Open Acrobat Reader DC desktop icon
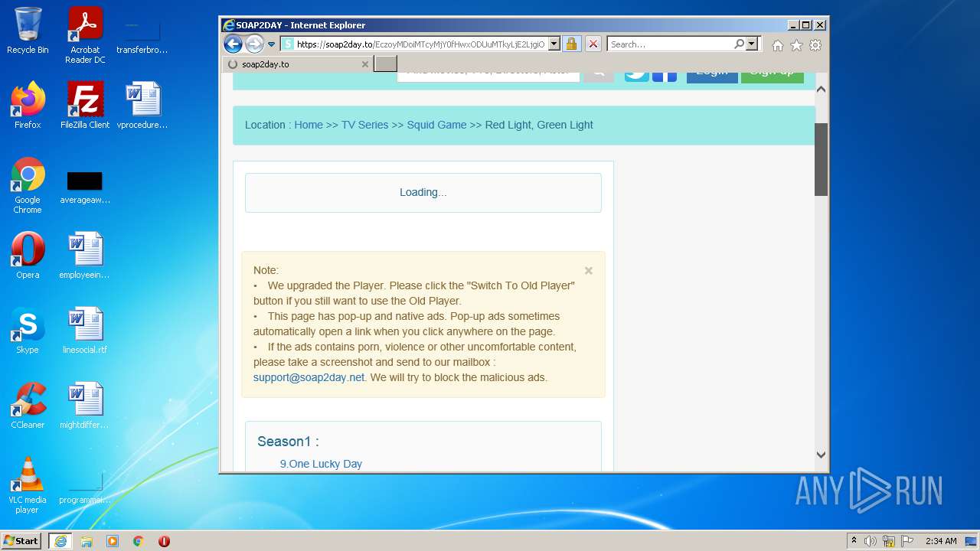Screen dimensions: 980x551 (x=85, y=35)
